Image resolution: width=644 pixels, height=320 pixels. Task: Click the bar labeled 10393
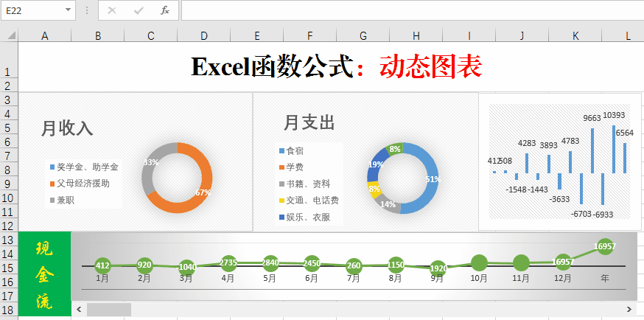[614, 149]
